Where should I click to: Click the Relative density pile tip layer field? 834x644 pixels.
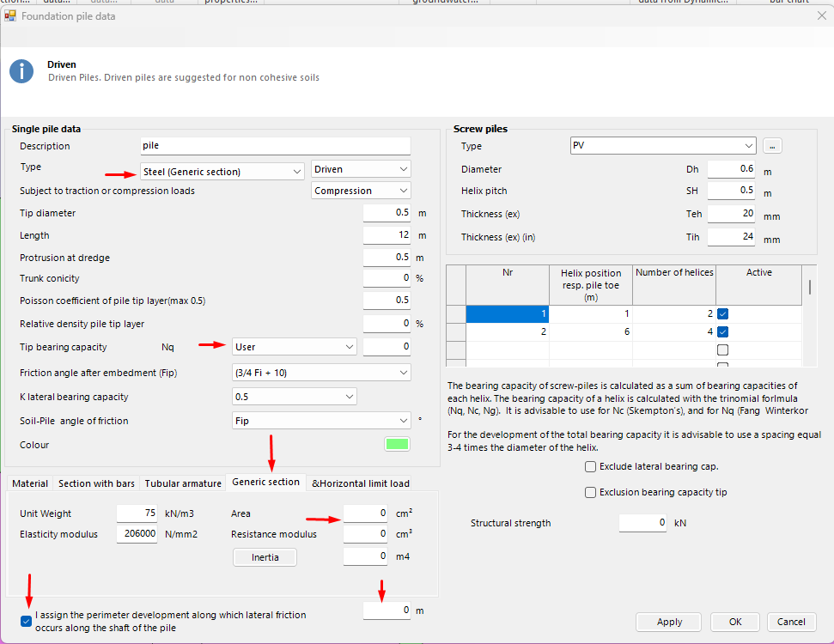pyautogui.click(x=387, y=324)
